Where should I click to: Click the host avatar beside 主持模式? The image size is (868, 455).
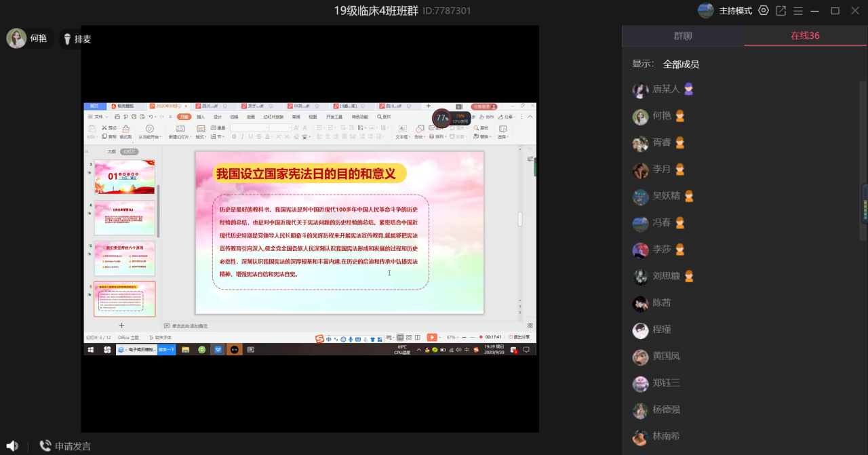click(x=706, y=11)
